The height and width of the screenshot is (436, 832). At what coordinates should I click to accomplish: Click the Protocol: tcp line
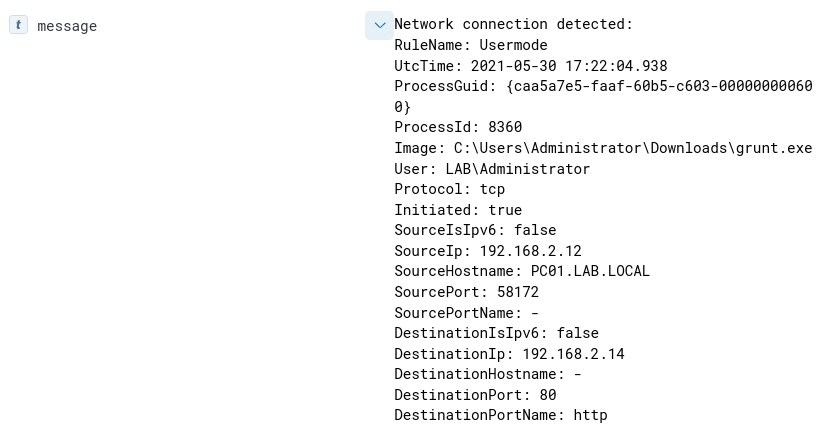449,189
